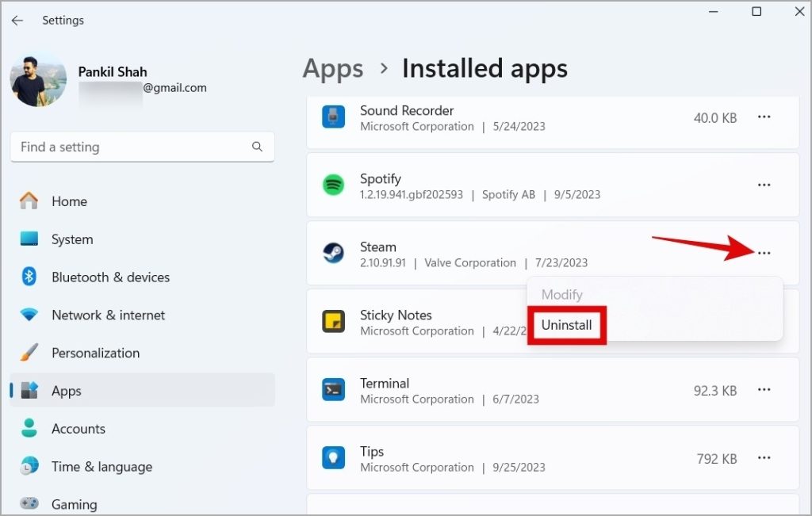Click the Apps breadcrumb link
This screenshot has height=516, width=812.
coord(333,68)
